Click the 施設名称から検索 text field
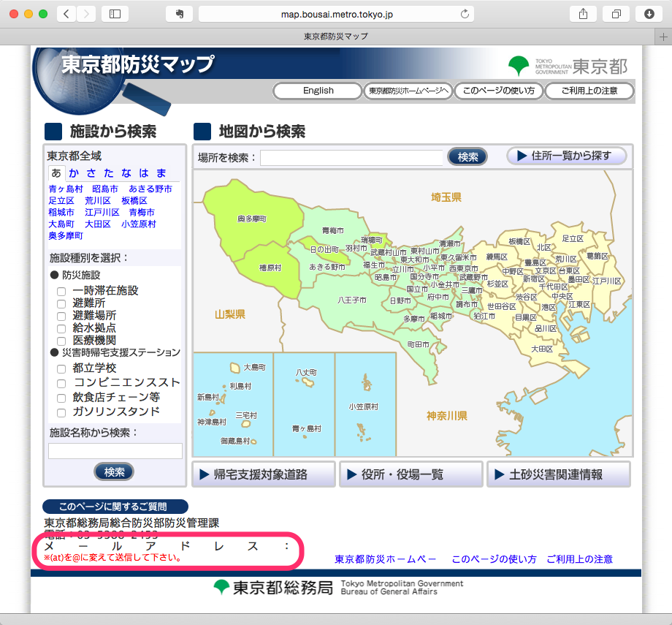672x625 pixels. coord(115,451)
